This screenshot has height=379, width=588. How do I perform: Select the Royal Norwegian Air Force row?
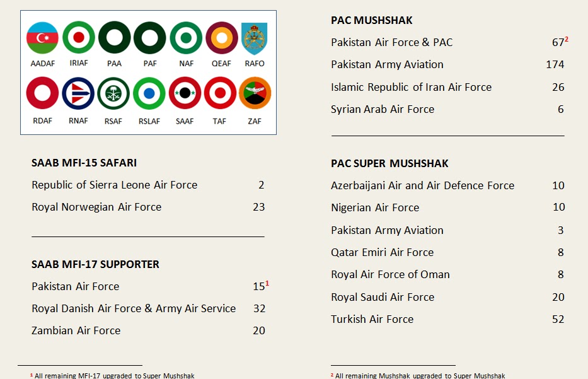[x=148, y=207]
